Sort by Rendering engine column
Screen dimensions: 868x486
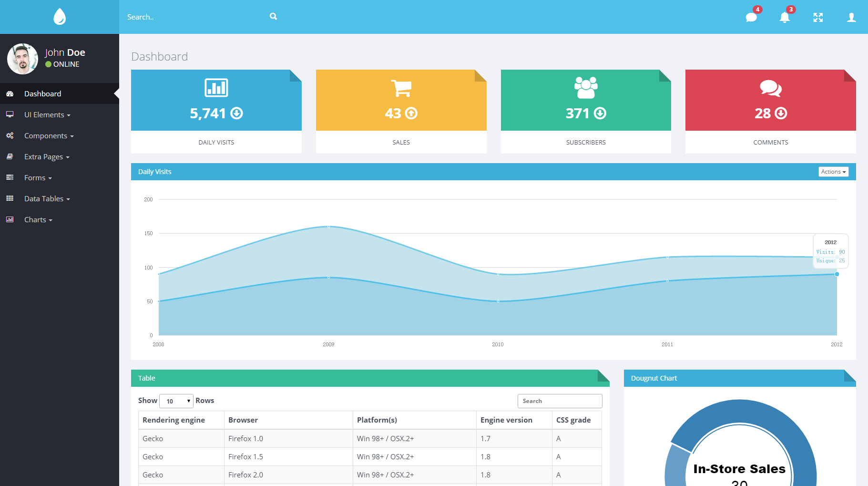(181, 420)
